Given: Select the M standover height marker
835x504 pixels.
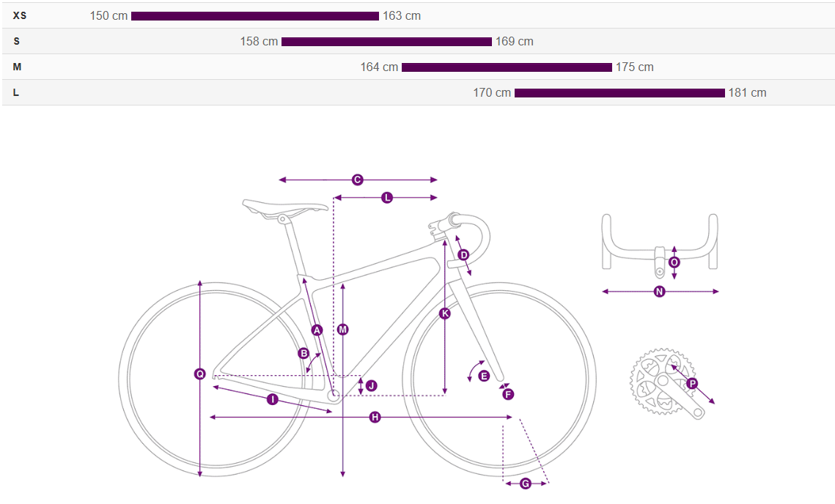Looking at the screenshot, I should pos(342,330).
